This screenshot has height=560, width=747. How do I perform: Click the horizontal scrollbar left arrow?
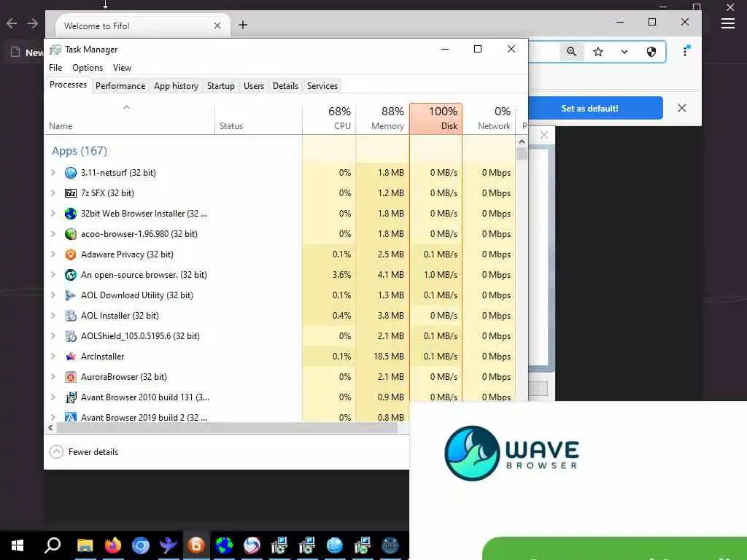(50, 428)
